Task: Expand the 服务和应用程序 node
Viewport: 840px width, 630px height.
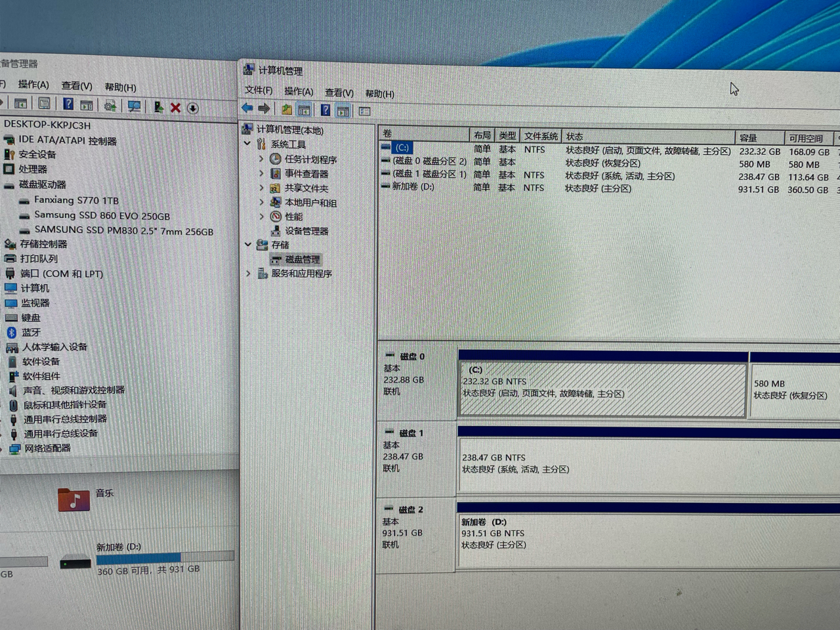Action: [249, 273]
